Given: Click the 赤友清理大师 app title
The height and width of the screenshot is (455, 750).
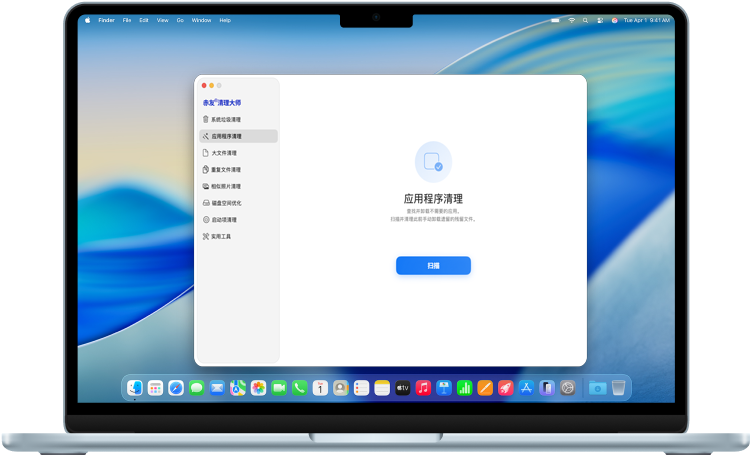Looking at the screenshot, I should (x=222, y=102).
